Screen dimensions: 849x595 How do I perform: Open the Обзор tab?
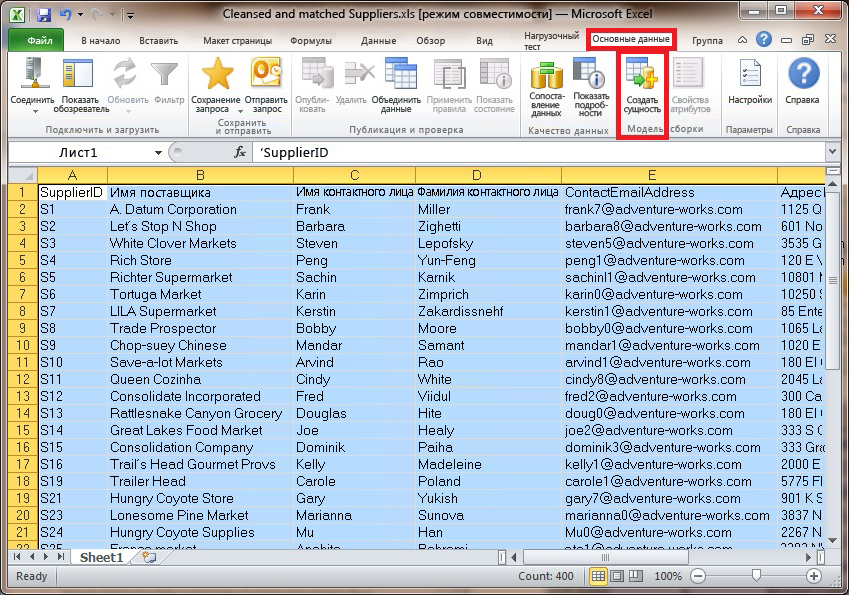click(430, 41)
